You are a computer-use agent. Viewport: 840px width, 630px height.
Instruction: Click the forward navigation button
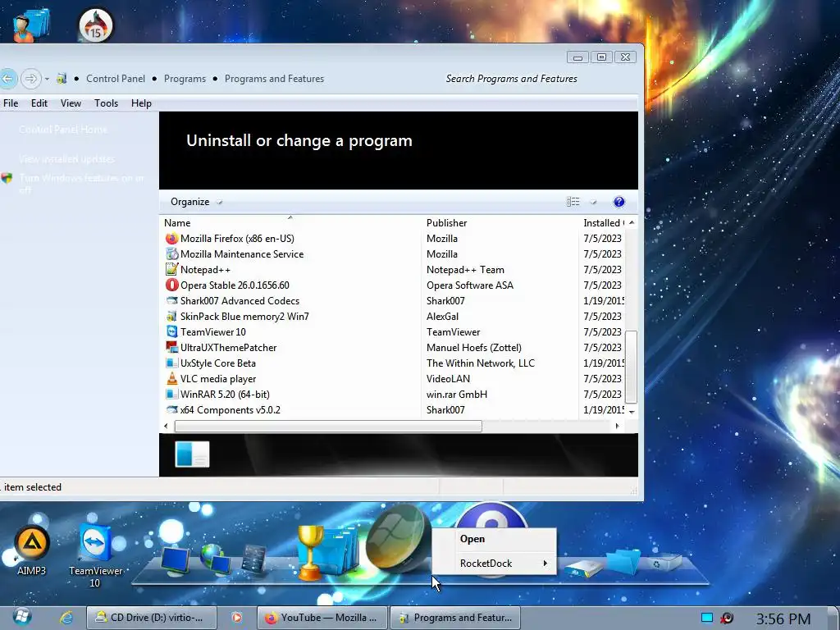[31, 79]
